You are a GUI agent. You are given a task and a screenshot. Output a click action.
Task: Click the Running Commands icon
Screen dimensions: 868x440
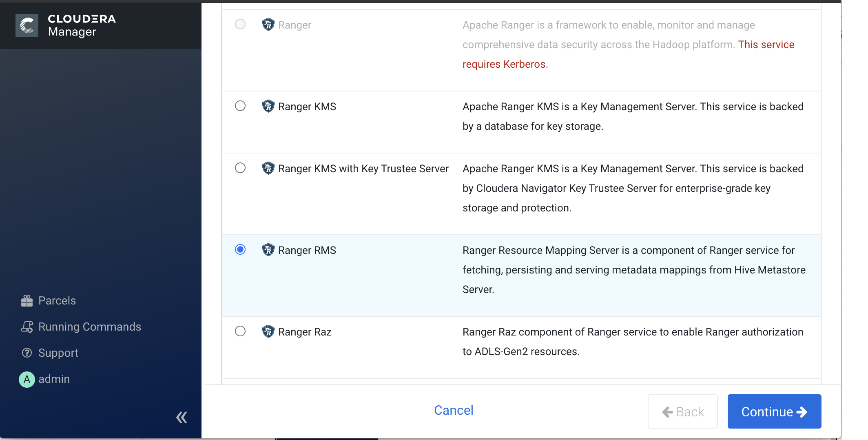point(27,327)
